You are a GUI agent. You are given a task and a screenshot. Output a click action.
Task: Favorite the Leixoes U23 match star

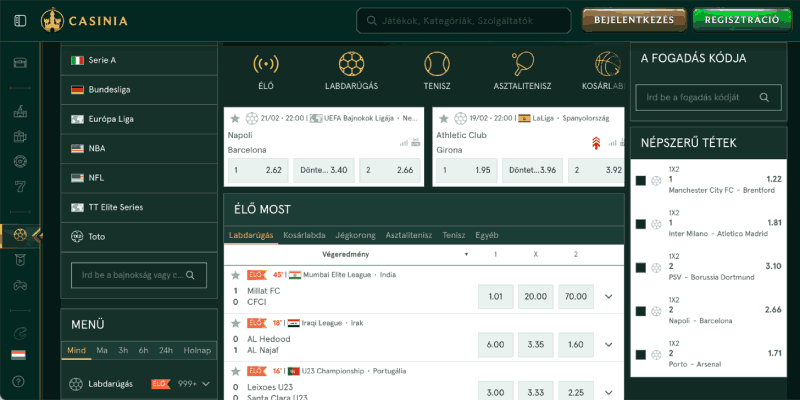pos(235,371)
